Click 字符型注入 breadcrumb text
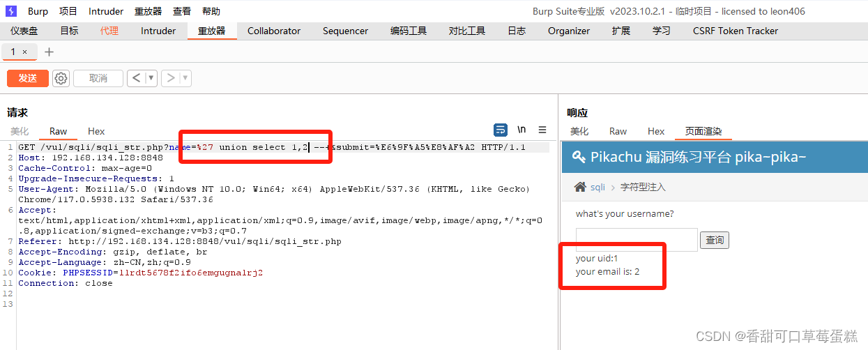The image size is (868, 350). click(x=644, y=187)
